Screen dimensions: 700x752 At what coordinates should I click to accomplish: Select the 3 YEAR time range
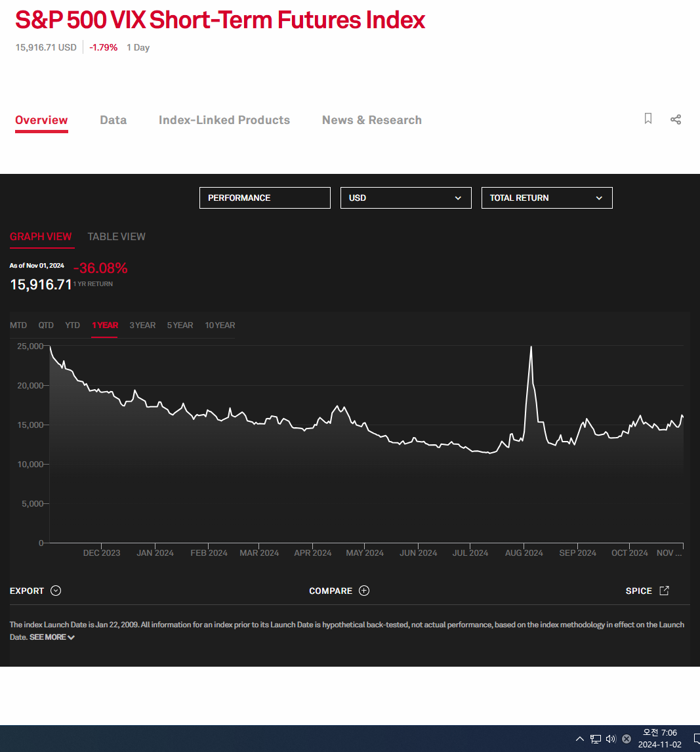(142, 325)
